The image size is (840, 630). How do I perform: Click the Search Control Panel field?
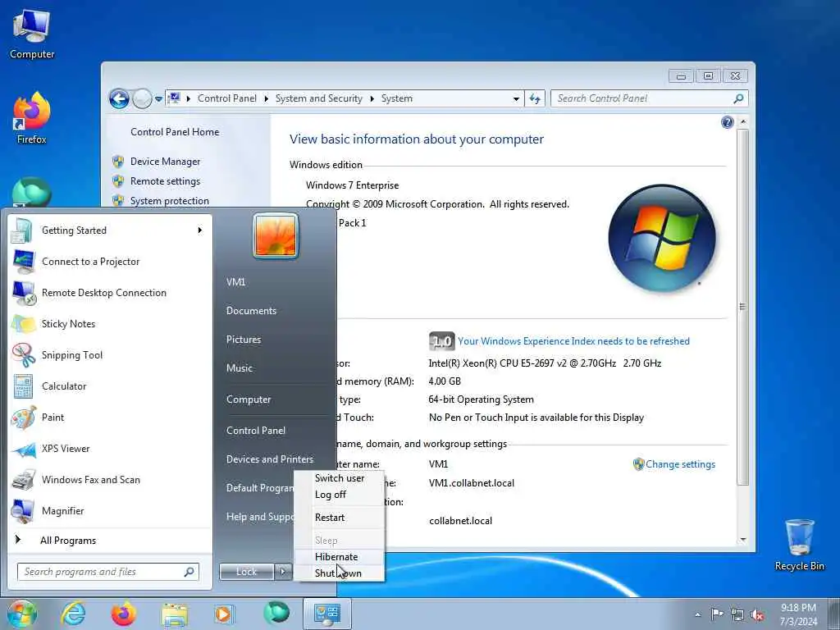tap(650, 98)
